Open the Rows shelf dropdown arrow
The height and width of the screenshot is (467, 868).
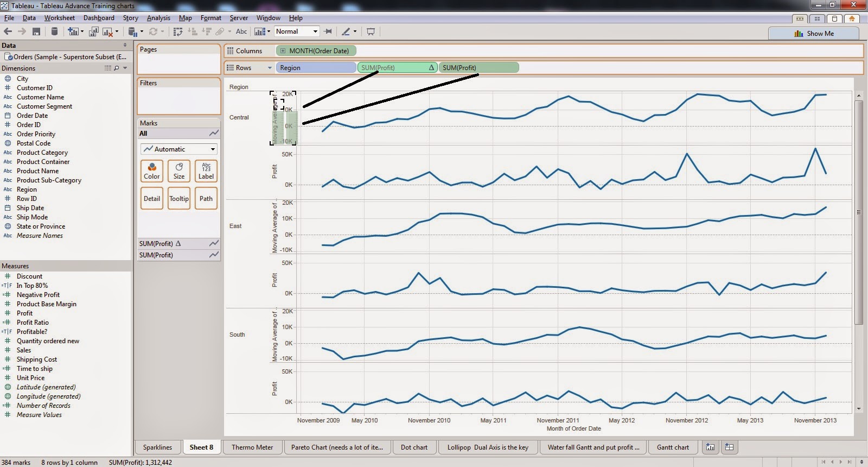(x=269, y=68)
